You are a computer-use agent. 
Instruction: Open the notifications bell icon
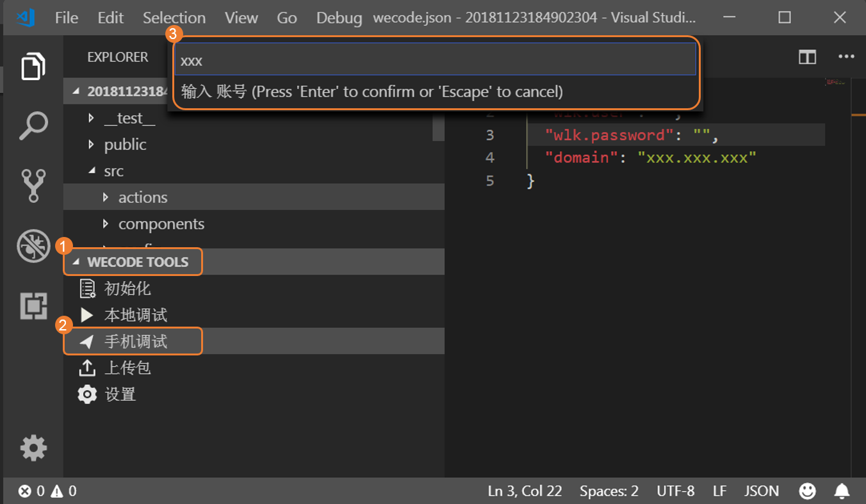pyautogui.click(x=842, y=491)
